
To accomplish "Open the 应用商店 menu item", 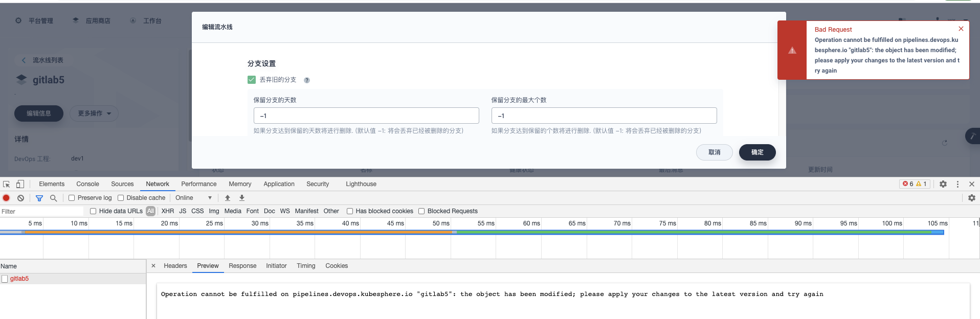I will click(x=98, y=21).
